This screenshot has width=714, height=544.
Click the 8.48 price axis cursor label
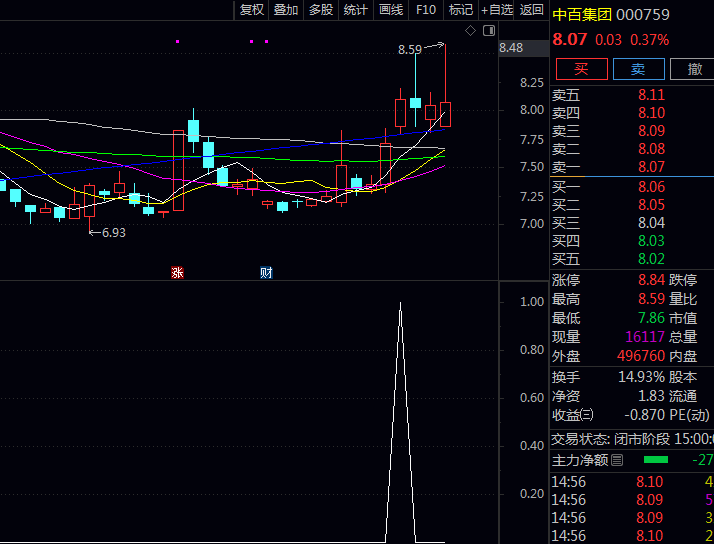(x=524, y=48)
